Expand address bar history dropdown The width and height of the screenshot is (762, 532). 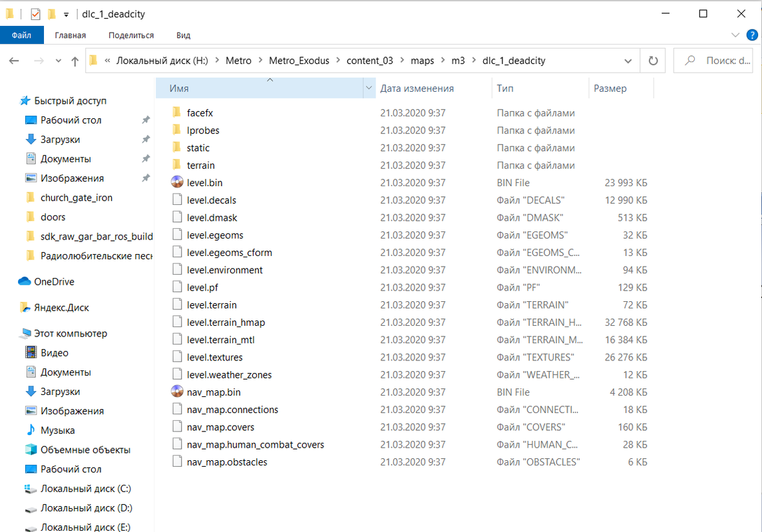tap(628, 61)
